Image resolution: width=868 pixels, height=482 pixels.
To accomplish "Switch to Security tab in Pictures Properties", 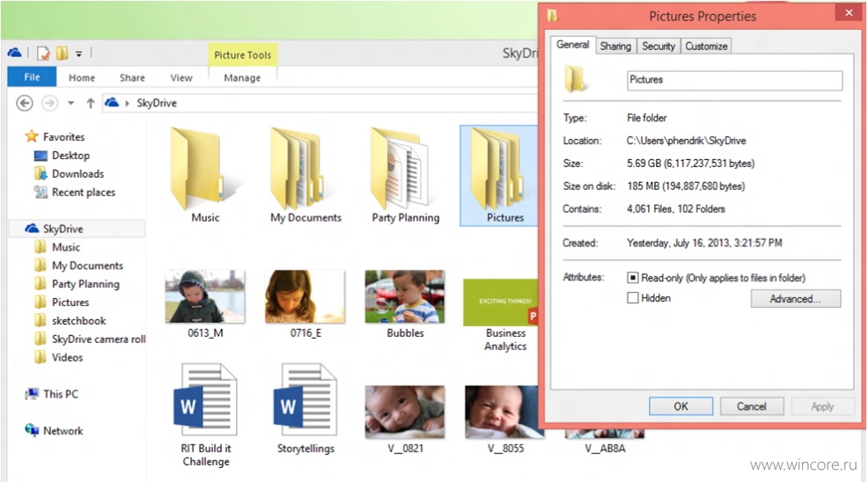I will click(658, 47).
